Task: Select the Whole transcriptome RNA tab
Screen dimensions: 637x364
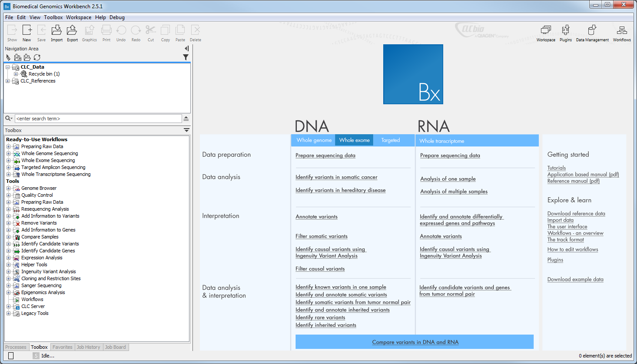Action: [x=442, y=141]
